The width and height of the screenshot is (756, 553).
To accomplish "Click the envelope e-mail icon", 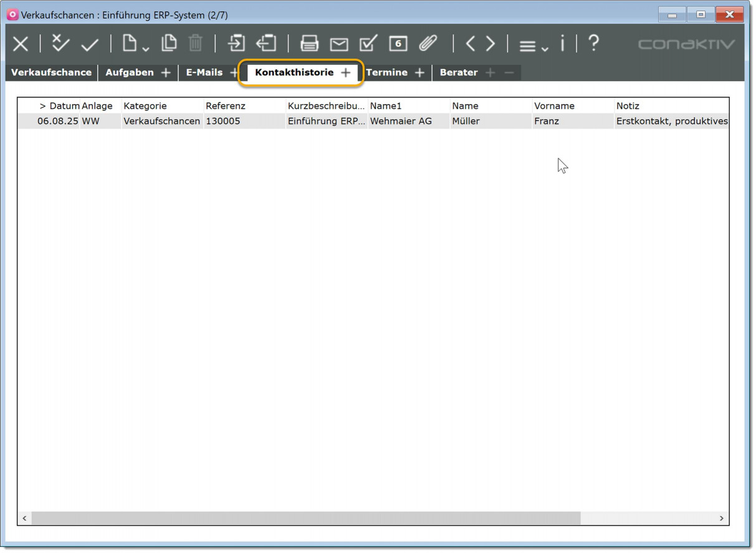I will (x=339, y=44).
